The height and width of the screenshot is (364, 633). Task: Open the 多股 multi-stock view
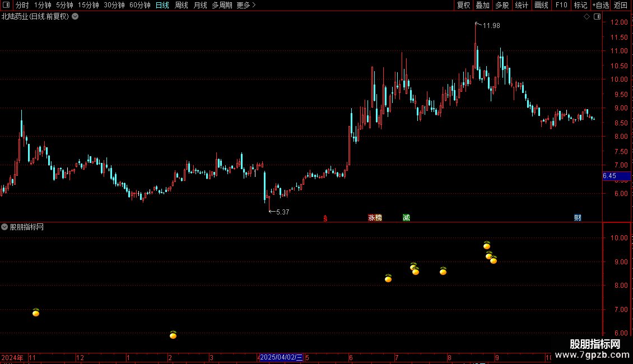click(502, 5)
